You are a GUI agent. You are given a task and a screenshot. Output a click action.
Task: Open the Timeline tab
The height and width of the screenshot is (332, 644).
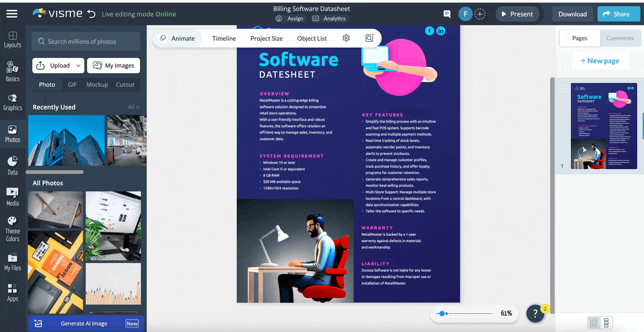pos(224,38)
